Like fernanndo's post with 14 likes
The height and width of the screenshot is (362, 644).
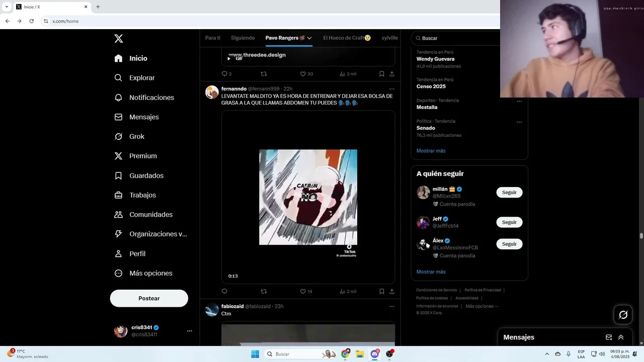(306, 292)
